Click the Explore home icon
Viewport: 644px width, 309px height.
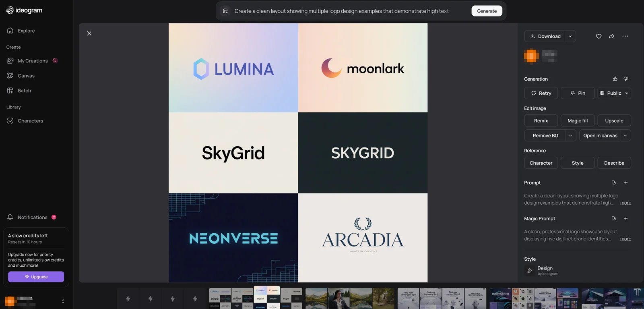coord(10,31)
